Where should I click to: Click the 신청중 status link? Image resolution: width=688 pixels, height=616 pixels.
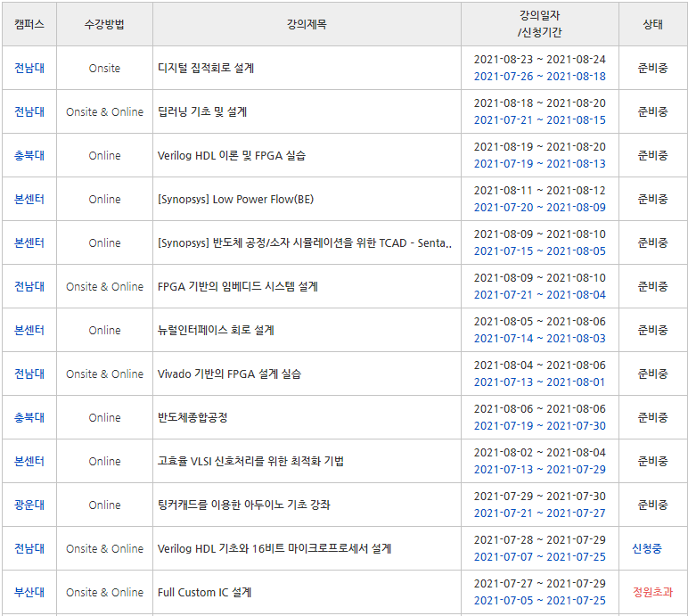[647, 548]
